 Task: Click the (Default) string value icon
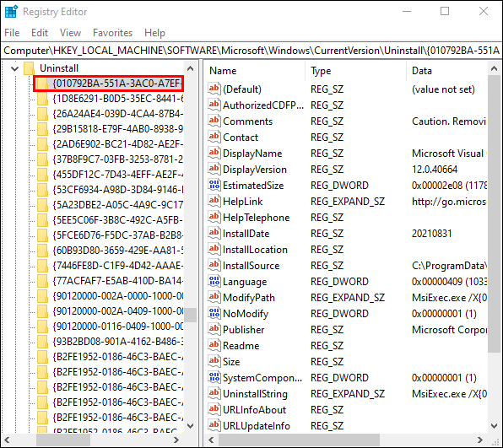click(x=214, y=89)
